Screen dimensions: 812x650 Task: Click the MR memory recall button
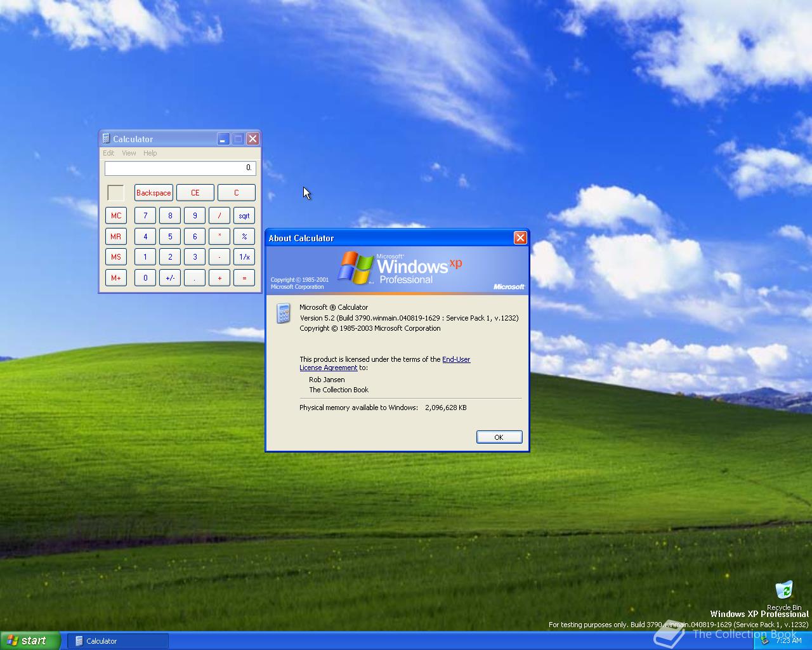(x=116, y=237)
